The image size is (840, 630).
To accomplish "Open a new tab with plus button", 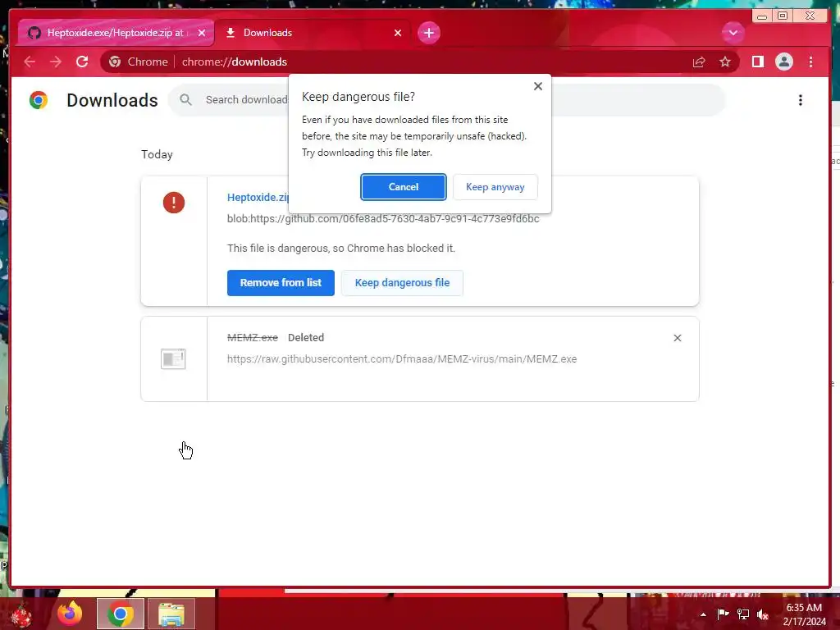I will point(428,33).
